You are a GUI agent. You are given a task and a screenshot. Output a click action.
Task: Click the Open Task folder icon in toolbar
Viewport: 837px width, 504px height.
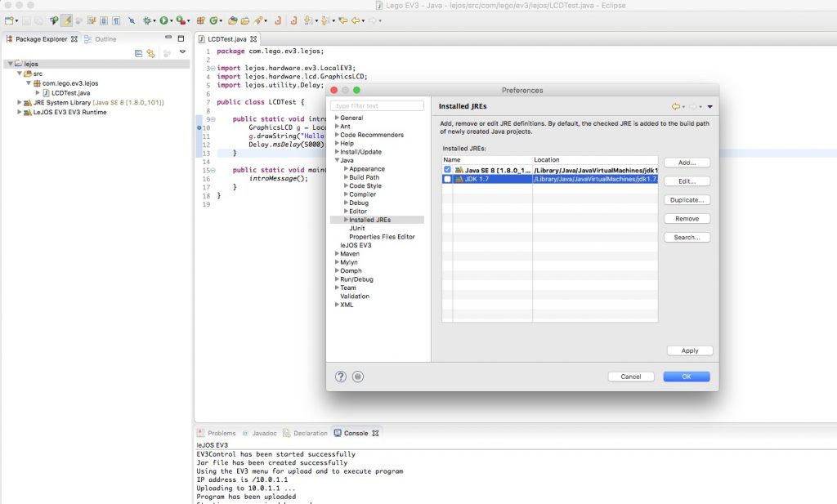245,20
